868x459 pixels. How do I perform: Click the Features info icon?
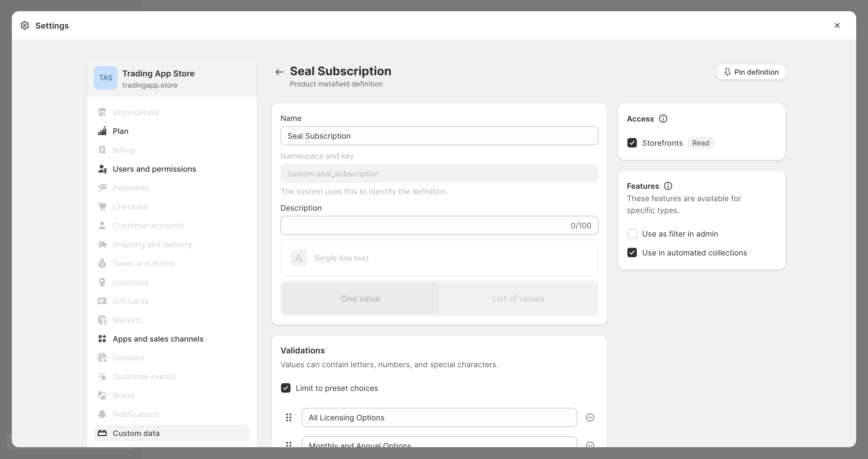tap(668, 186)
